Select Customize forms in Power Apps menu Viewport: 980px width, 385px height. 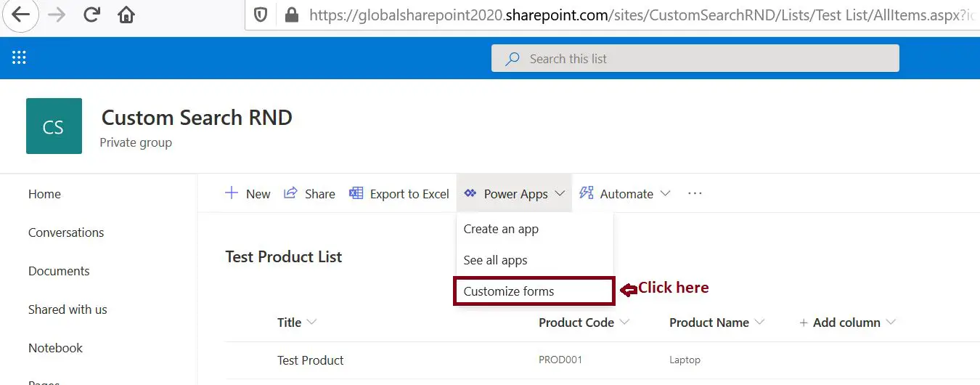click(x=535, y=291)
